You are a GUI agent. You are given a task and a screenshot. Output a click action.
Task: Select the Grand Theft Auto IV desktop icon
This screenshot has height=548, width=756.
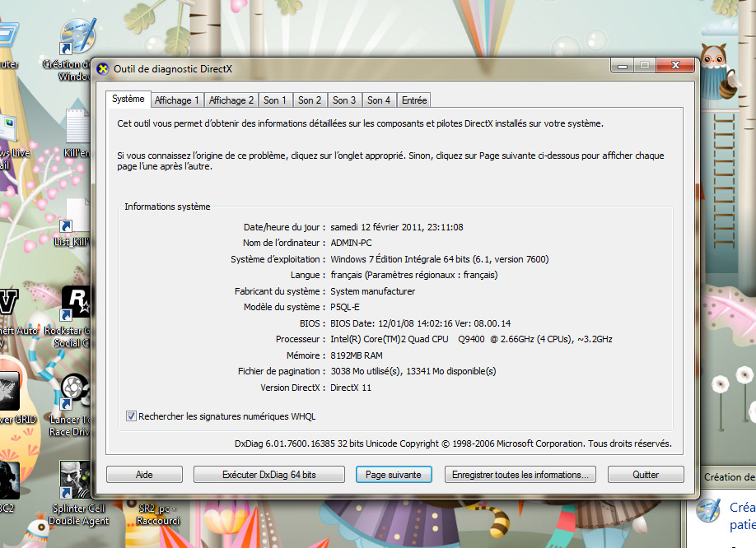tap(8, 304)
